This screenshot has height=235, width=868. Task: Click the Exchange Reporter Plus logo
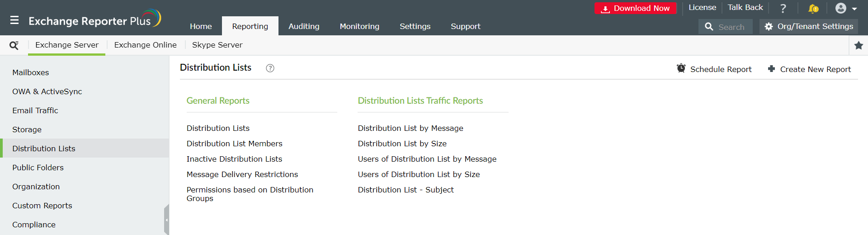(95, 19)
